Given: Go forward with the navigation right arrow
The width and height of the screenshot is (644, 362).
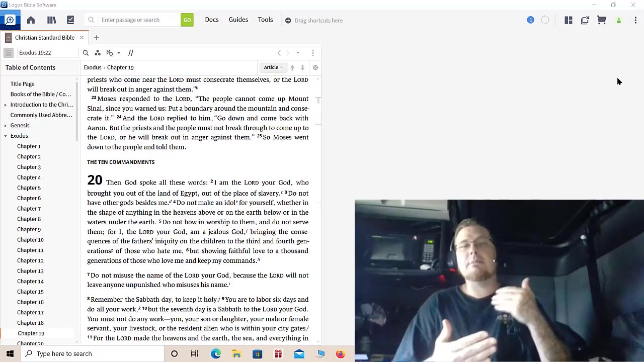Looking at the screenshot, I should click(x=288, y=53).
